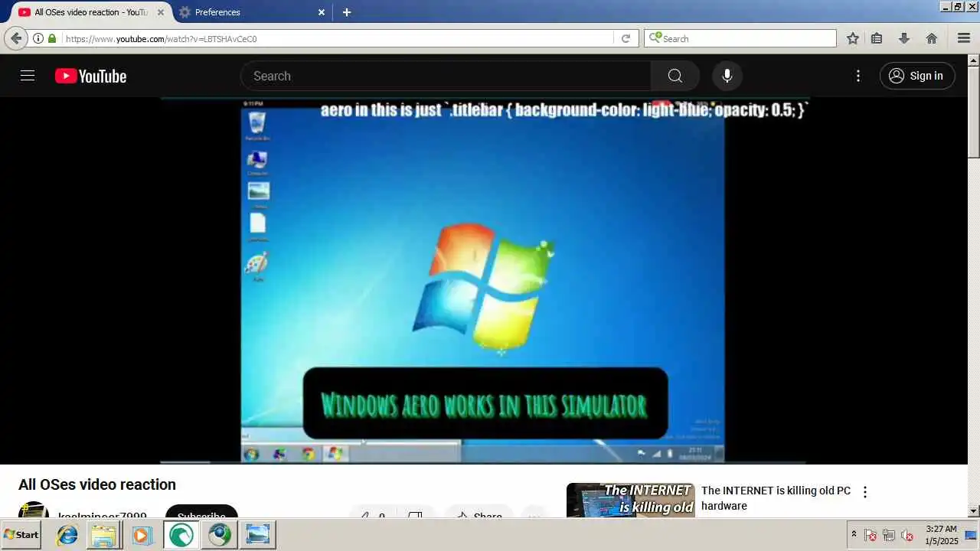Click Sign in button

[x=917, y=76]
